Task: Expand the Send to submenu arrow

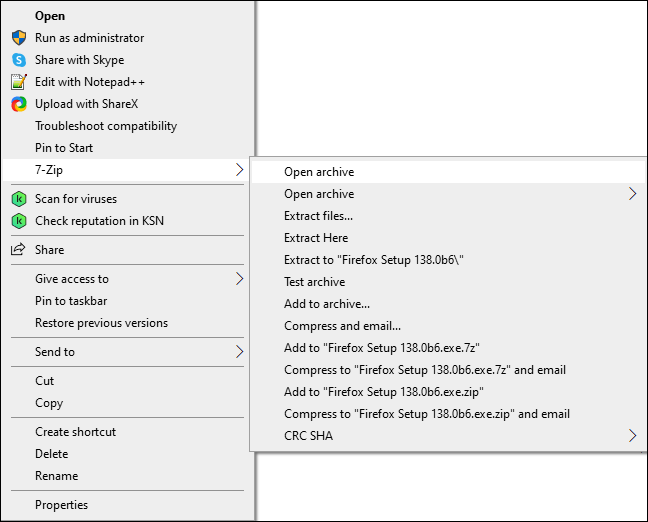Action: click(x=239, y=352)
